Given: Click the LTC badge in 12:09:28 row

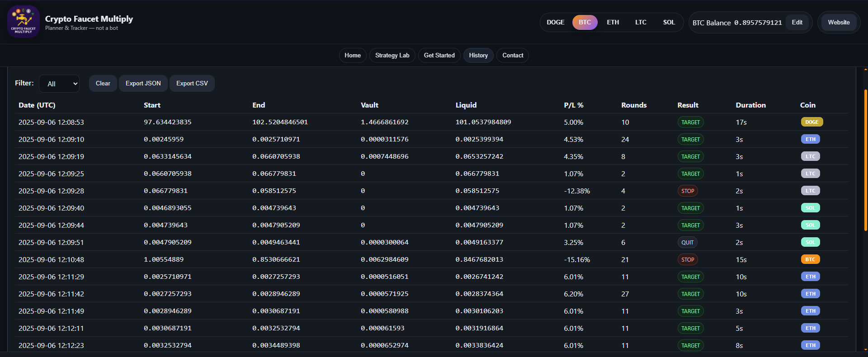Looking at the screenshot, I should coord(810,191).
